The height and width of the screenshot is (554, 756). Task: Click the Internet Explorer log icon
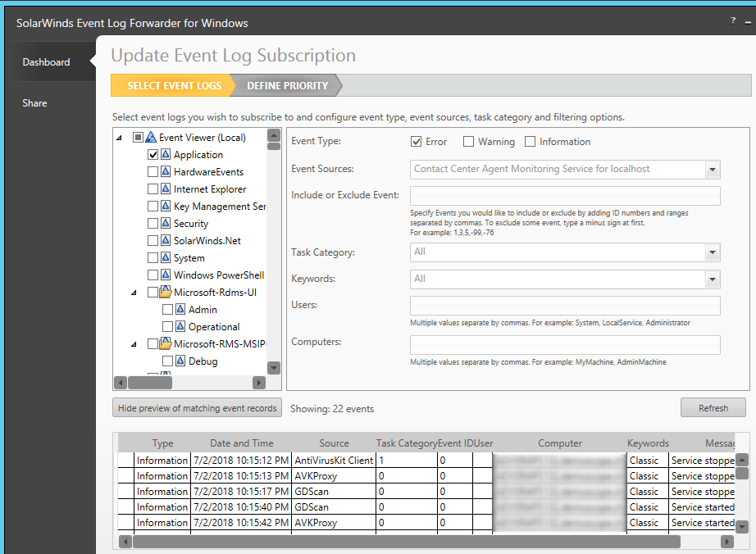point(166,188)
